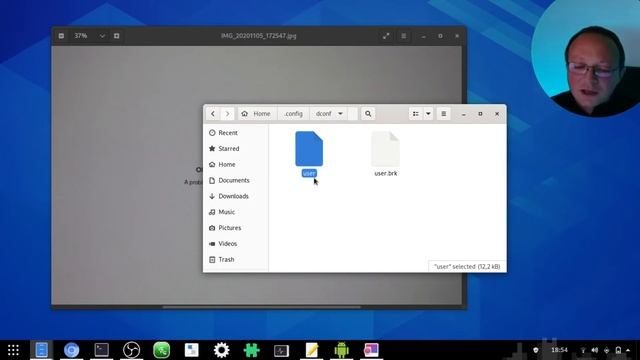Click the image viewer horizontal scrollbar
Screen dimensions: 640x360
pyautogui.click(x=262, y=307)
